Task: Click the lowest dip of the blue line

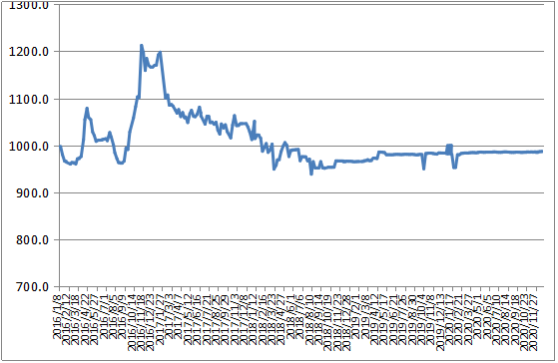Action: [311, 174]
